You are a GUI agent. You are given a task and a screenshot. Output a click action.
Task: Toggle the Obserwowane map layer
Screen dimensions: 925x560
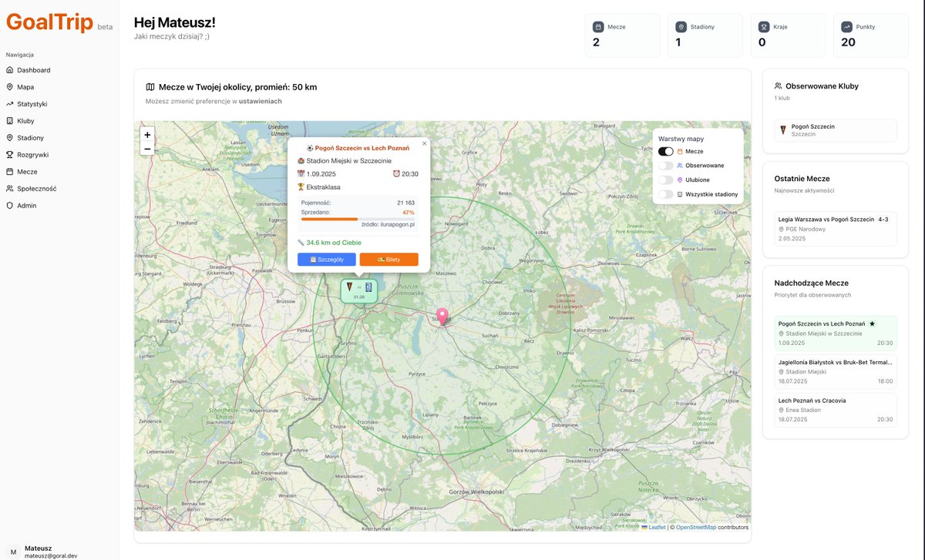pos(665,166)
